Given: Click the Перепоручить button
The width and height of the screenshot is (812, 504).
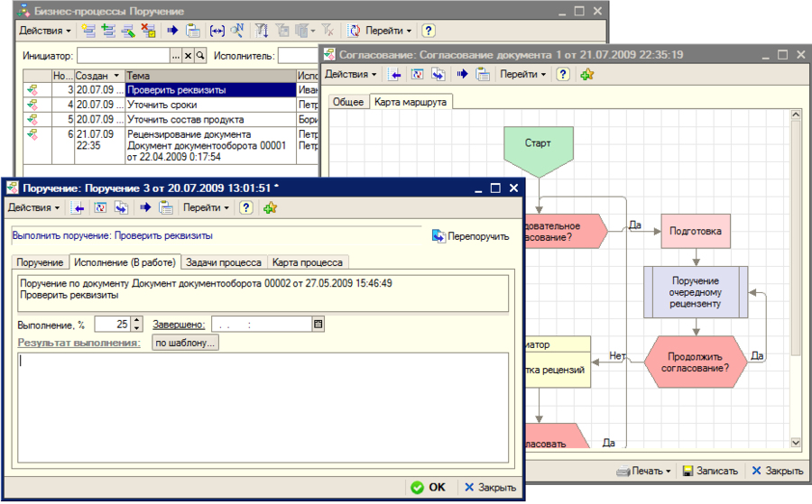Looking at the screenshot, I should [x=470, y=236].
